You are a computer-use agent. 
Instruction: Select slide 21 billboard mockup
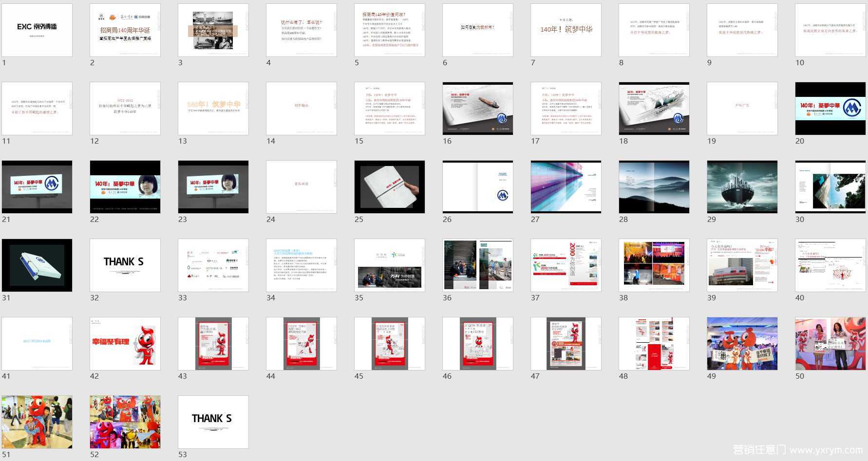[37, 187]
